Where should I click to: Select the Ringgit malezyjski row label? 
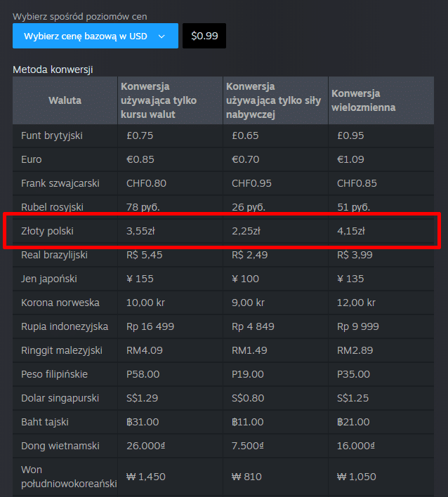[62, 350]
